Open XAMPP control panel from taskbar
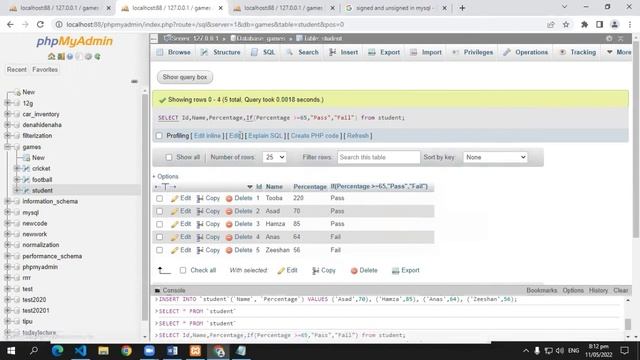Screen dimensions: 640x360 195,351
